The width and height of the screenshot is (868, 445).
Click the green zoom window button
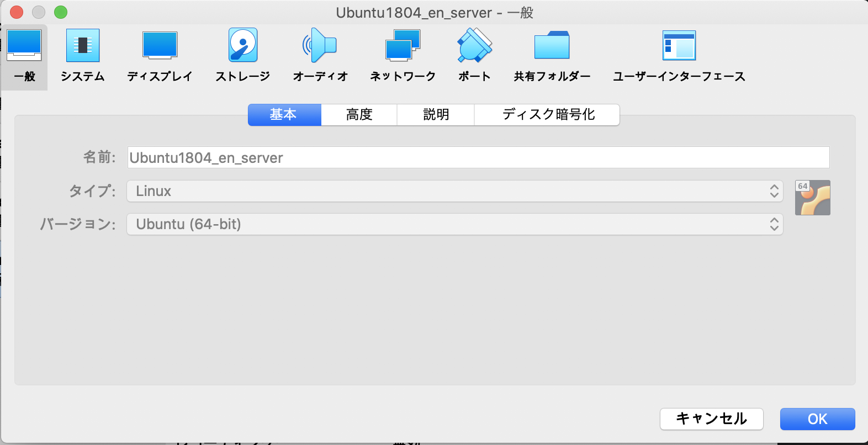click(61, 12)
